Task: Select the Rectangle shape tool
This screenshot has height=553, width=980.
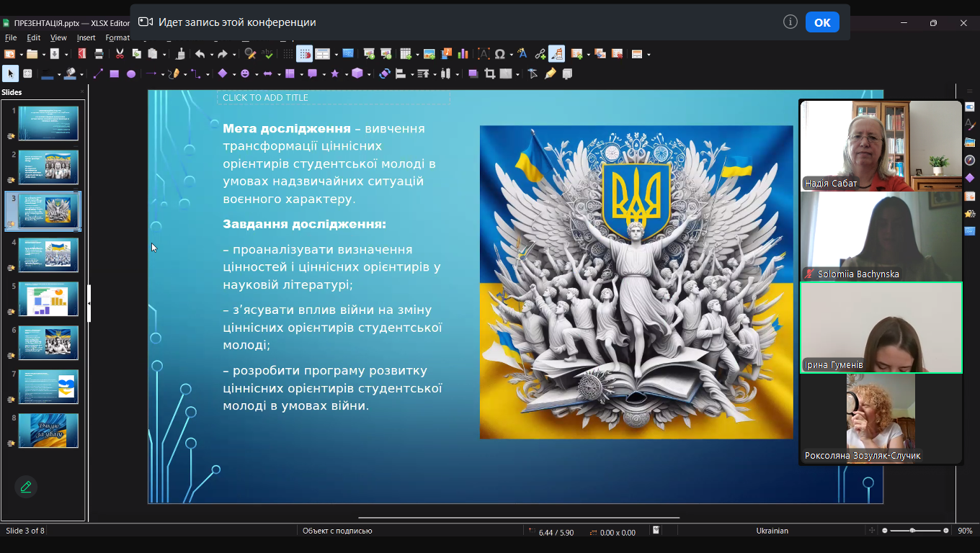Action: (114, 73)
